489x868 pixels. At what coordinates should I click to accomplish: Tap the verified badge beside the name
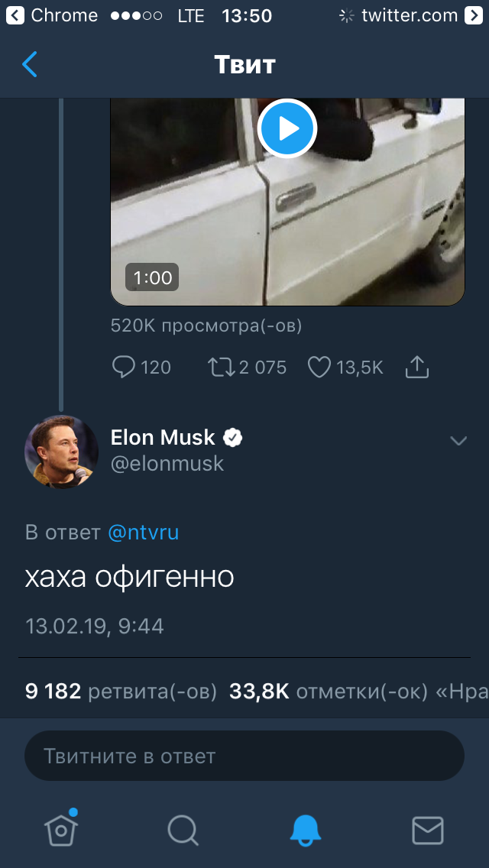click(233, 438)
